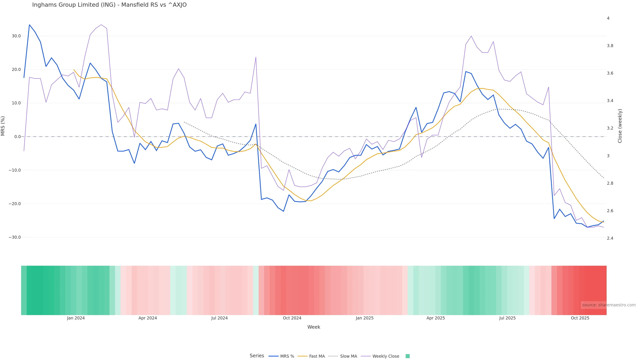
Task: Open the sharemaestro.com source watermark
Action: pos(608,305)
